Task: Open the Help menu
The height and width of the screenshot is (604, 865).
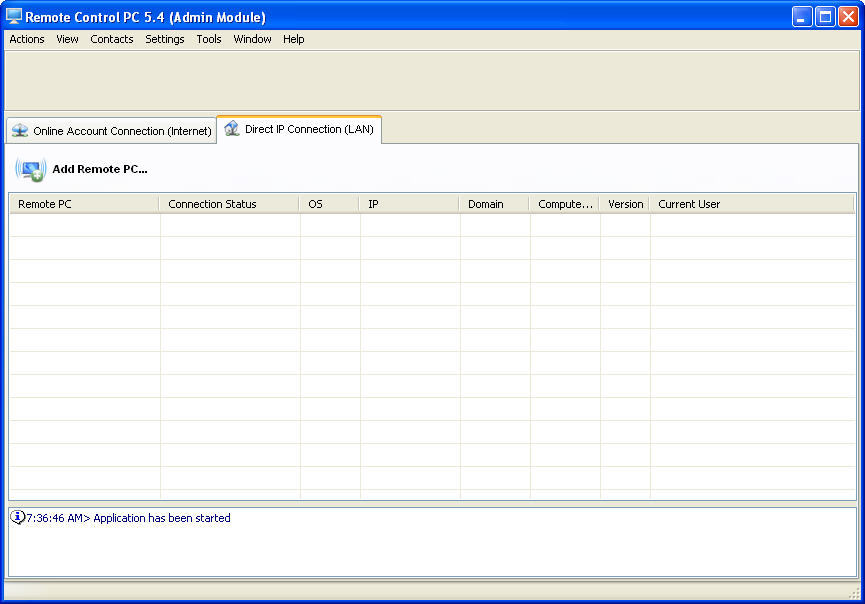Action: pos(293,39)
